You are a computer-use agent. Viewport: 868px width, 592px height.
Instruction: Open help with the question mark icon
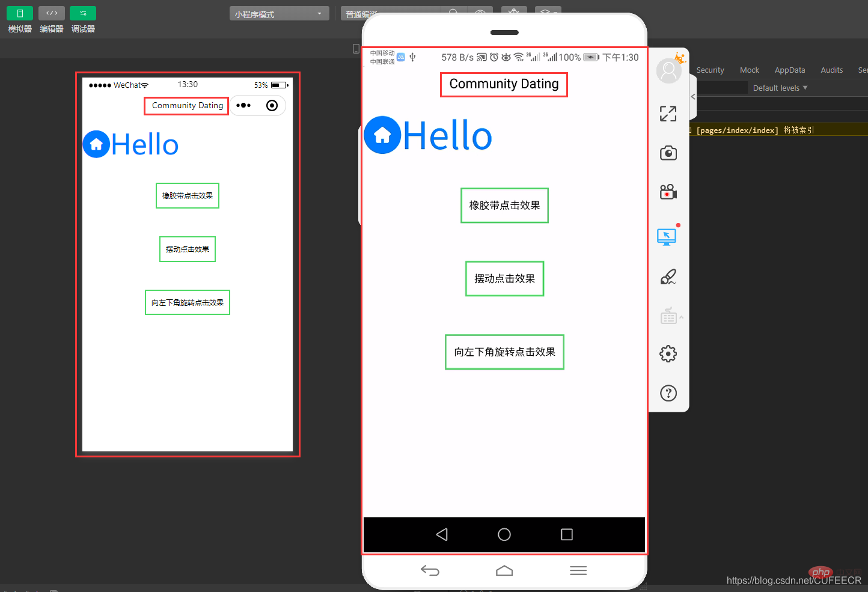click(x=668, y=393)
